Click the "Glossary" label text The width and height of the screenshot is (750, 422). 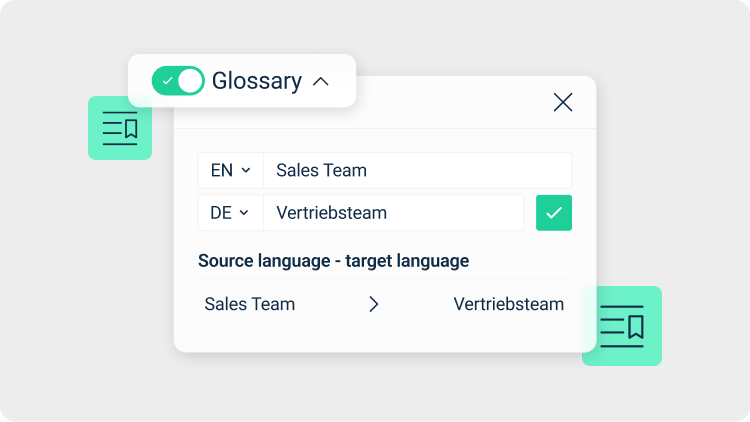click(257, 81)
